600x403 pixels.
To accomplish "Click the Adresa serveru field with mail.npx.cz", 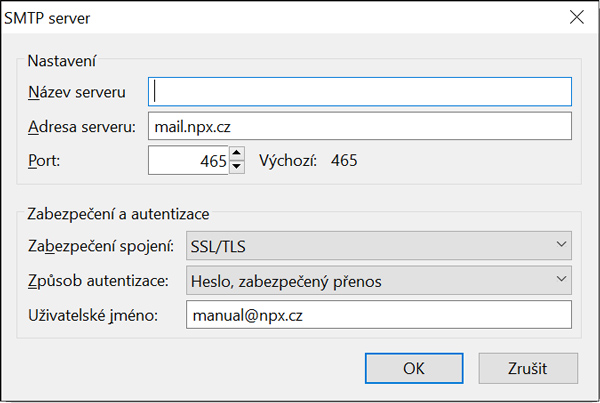I will tap(360, 126).
